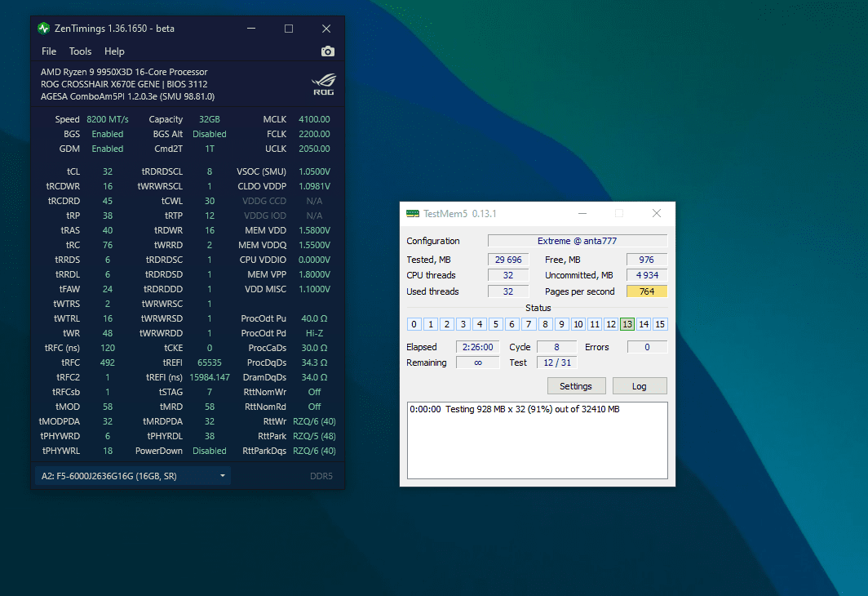Click the tRFC value 492
This screenshot has height=596, width=868.
pos(108,362)
